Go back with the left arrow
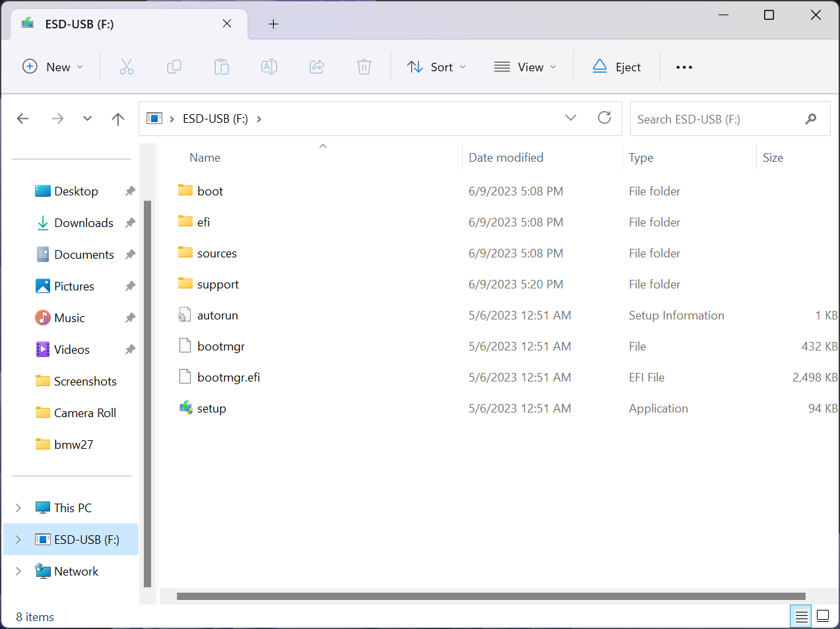840x629 pixels. click(x=23, y=119)
